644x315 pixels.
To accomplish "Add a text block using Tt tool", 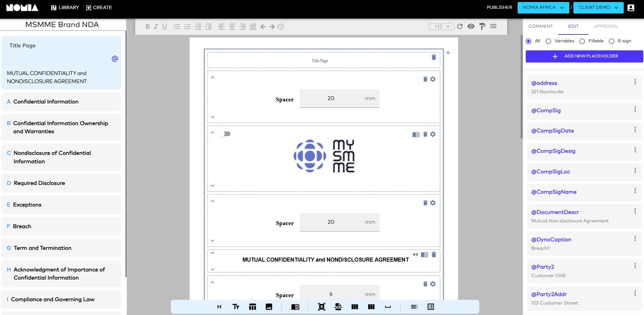I will click(x=236, y=307).
